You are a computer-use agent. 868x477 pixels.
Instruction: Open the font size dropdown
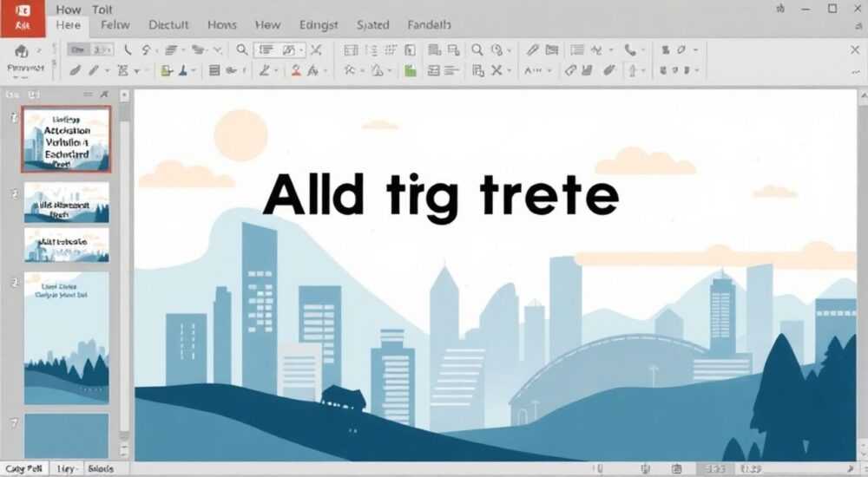[x=102, y=49]
